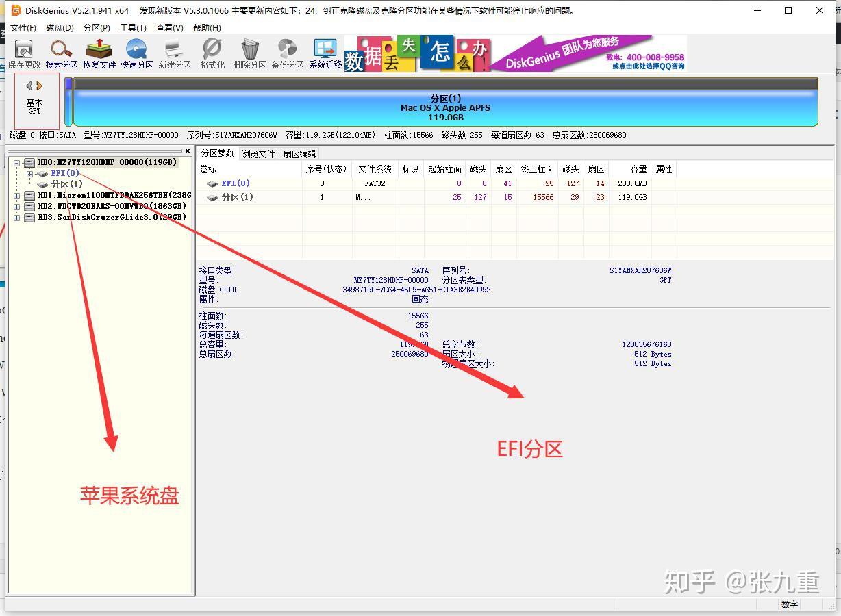Expand the RD3 SanDisk disk node
Image resolution: width=841 pixels, height=616 pixels.
point(17,218)
